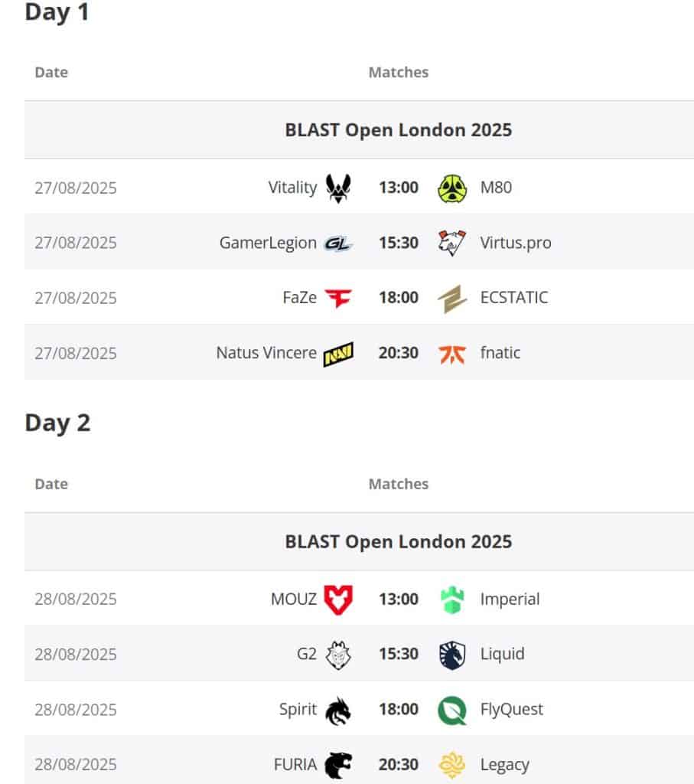Viewport: 694px width, 784px height.
Task: Click the FaZe red logo icon
Action: pos(337,298)
